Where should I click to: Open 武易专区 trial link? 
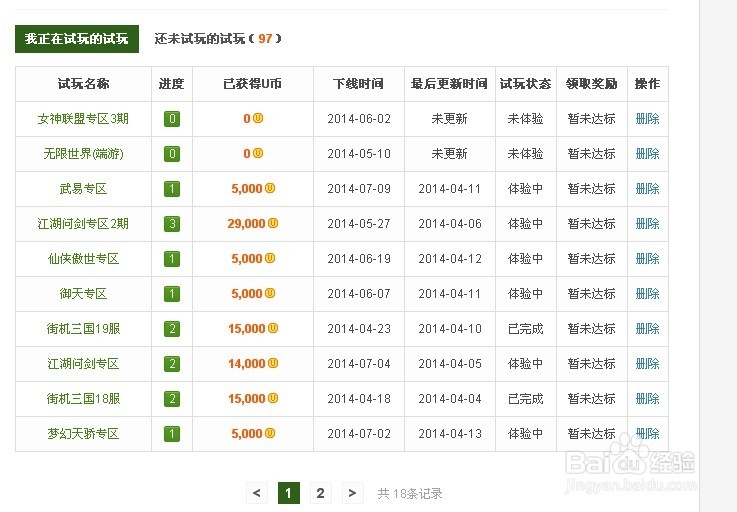point(83,189)
